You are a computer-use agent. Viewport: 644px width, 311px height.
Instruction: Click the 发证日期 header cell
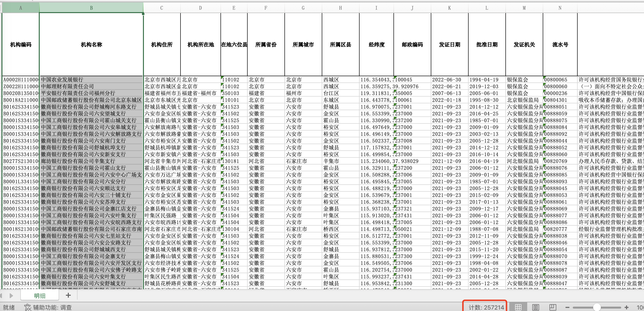(x=449, y=45)
